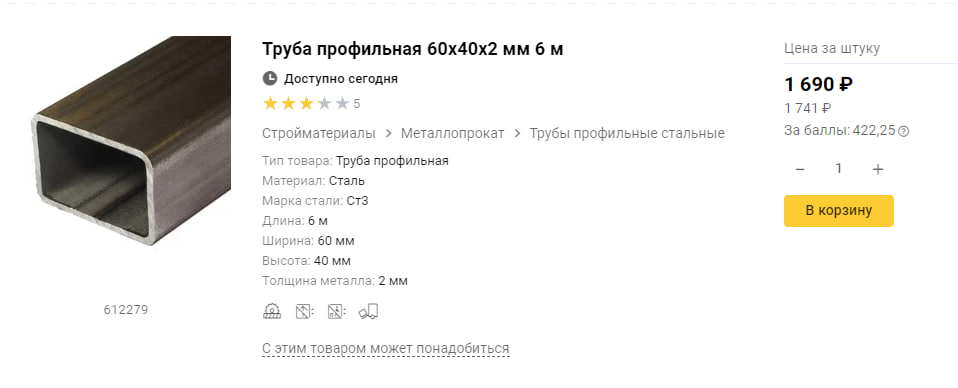Click the delivery cart service icon
Viewport: 958px width, 388px height.
368,312
